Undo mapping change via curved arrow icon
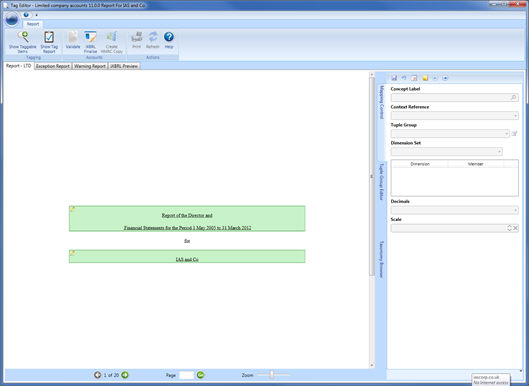Screen dimensions: 529x386 pos(404,78)
